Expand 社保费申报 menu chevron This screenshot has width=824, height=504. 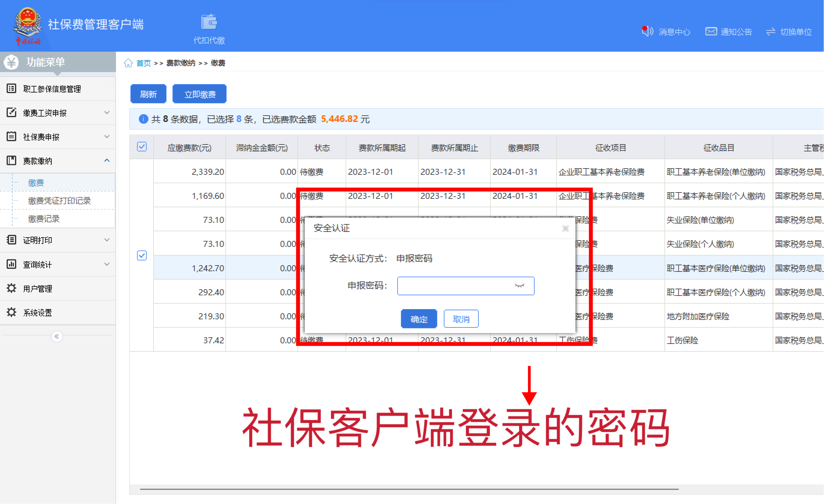107,137
